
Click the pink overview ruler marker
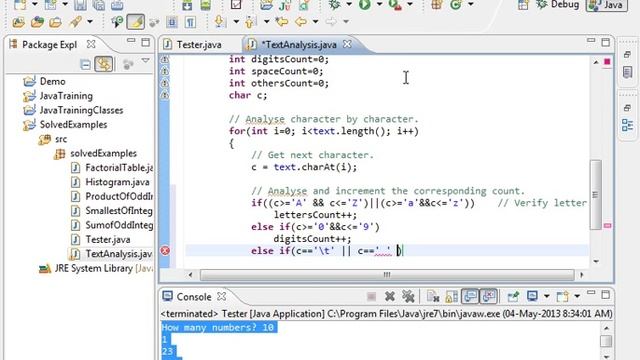coord(607,225)
